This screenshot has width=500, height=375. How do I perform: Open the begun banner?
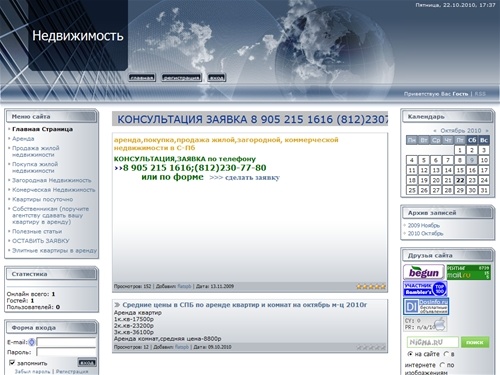[424, 272]
